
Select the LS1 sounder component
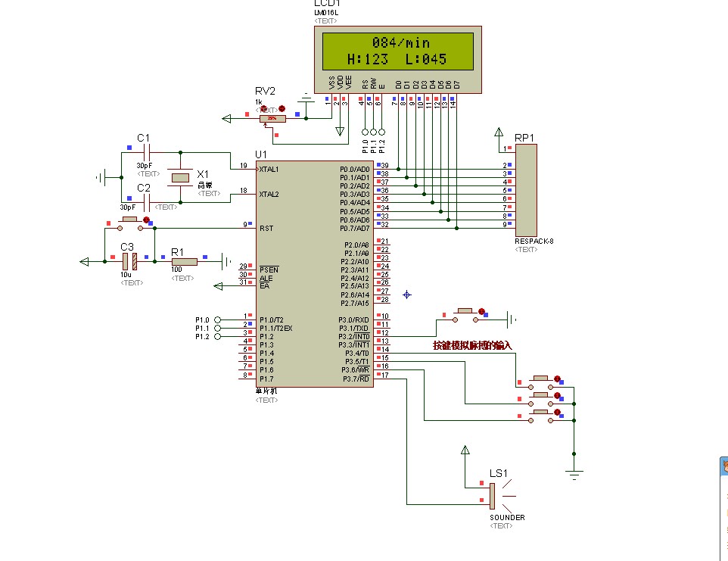point(493,496)
